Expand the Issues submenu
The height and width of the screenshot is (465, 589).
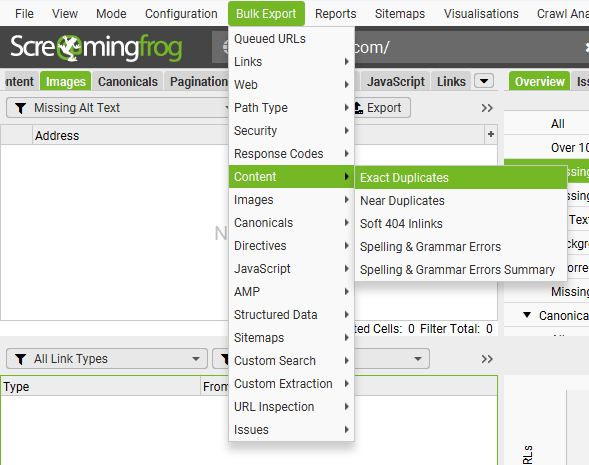(291, 430)
